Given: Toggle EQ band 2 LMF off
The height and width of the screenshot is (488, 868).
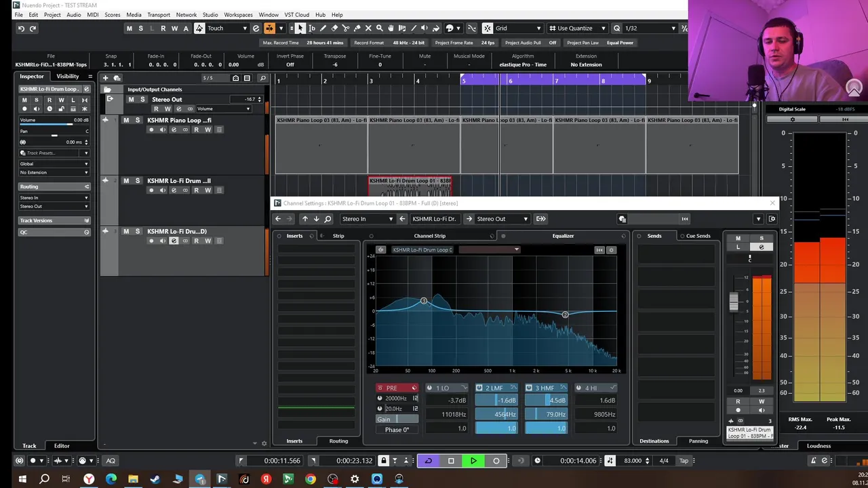Looking at the screenshot, I should [479, 388].
